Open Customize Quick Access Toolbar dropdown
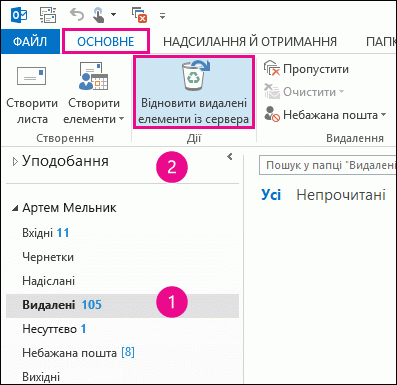 pos(162,15)
